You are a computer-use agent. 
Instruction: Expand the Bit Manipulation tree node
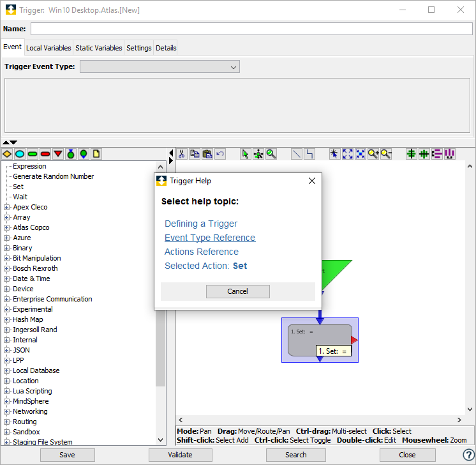6,258
